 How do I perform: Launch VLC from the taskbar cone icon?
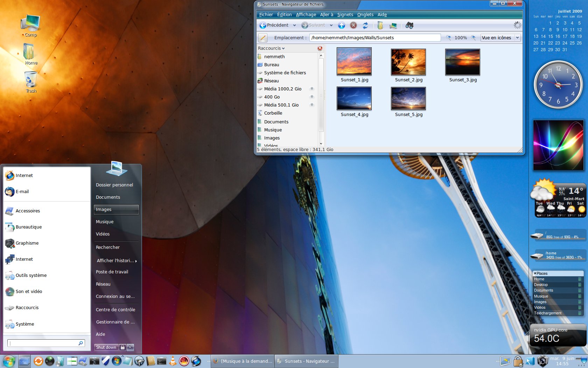point(173,361)
